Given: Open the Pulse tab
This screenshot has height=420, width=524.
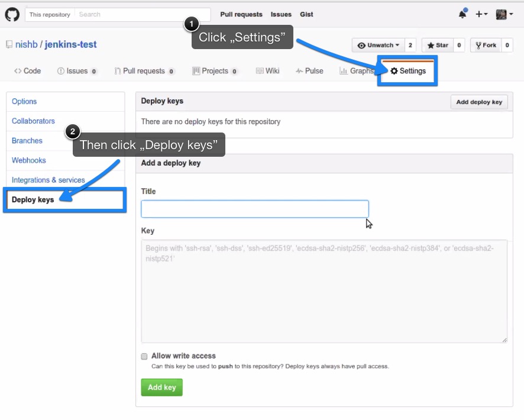Looking at the screenshot, I should pos(309,71).
